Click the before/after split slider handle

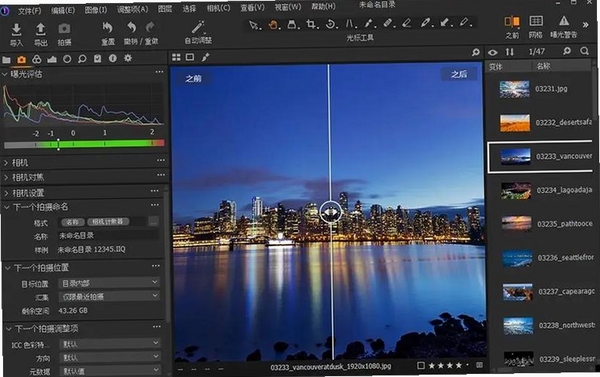tap(331, 212)
